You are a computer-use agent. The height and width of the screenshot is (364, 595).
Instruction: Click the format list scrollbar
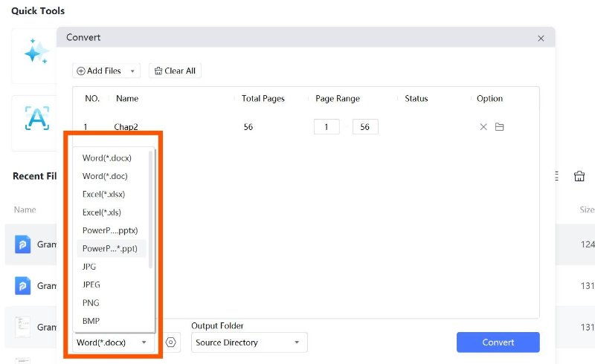tap(152, 208)
